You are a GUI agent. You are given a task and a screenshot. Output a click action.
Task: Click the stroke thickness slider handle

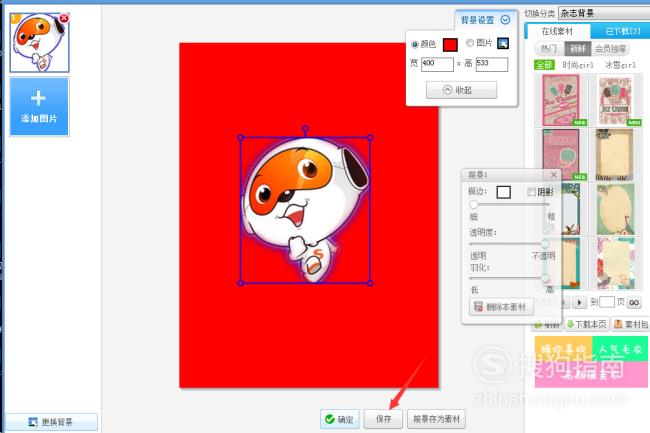[473, 205]
